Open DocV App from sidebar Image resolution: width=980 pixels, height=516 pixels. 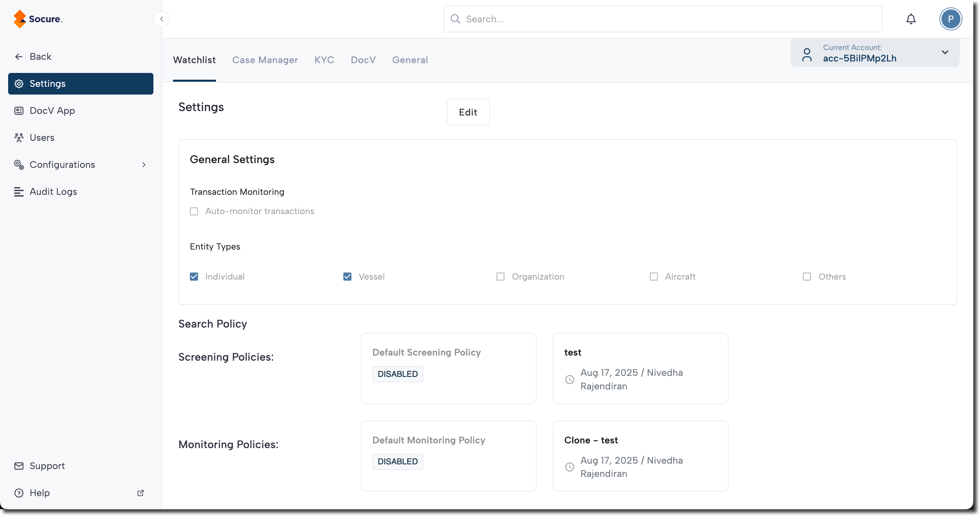coord(52,111)
